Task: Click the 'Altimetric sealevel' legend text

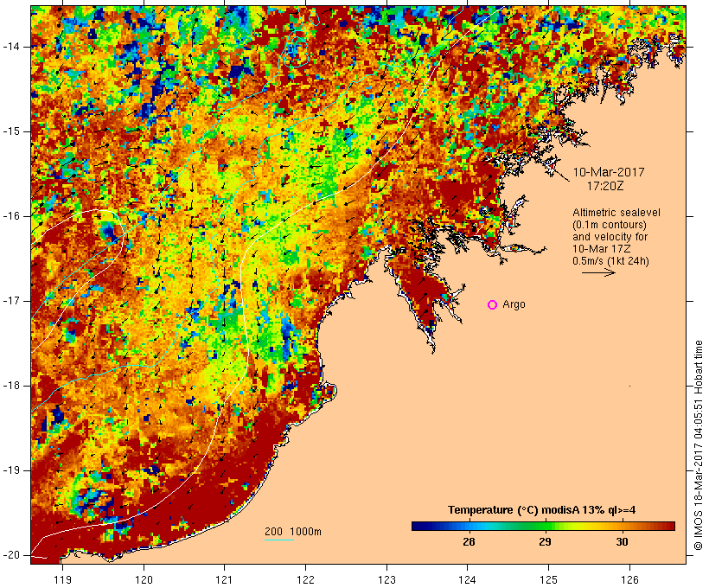Action: click(616, 213)
